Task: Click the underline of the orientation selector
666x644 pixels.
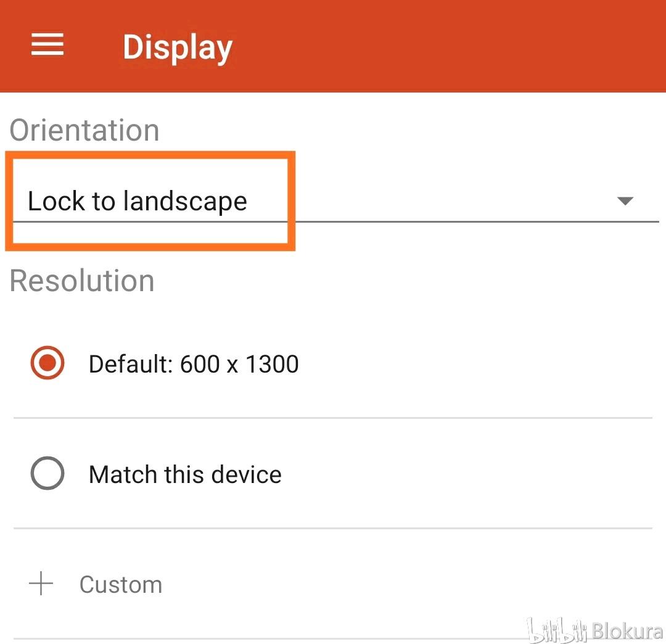Action: (x=335, y=221)
